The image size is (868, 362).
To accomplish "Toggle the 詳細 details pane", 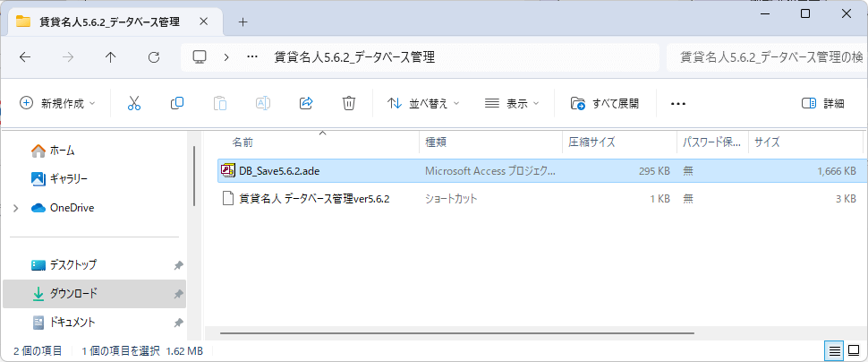I will coord(822,103).
